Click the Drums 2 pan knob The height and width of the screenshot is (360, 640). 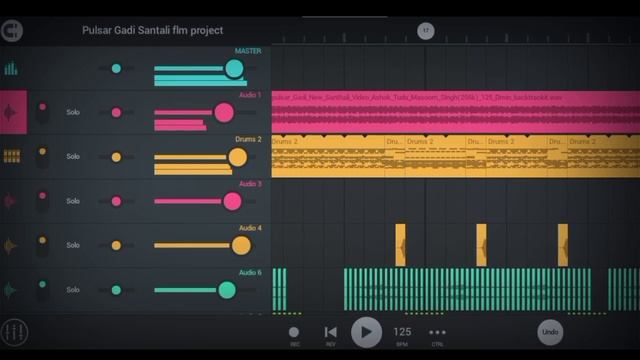[x=116, y=157]
